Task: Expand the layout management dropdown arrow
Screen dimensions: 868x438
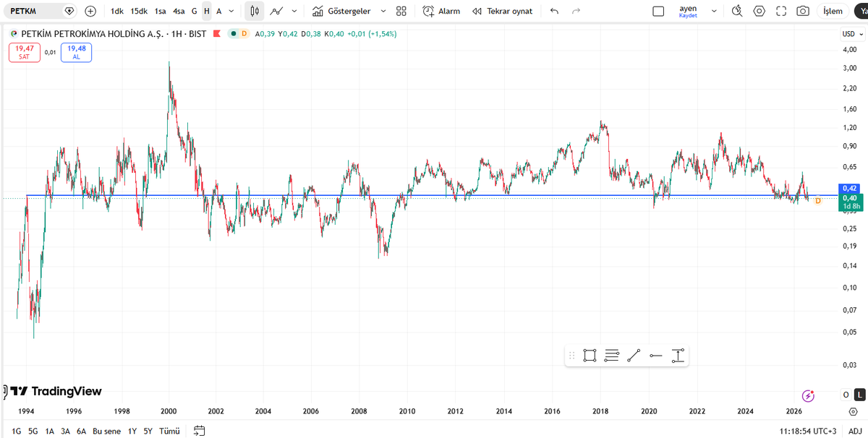Action: (715, 11)
